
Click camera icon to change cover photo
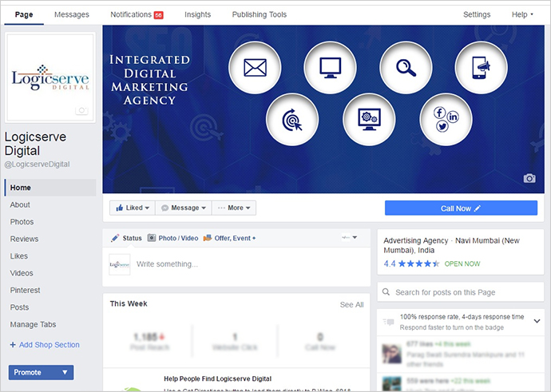coord(529,179)
